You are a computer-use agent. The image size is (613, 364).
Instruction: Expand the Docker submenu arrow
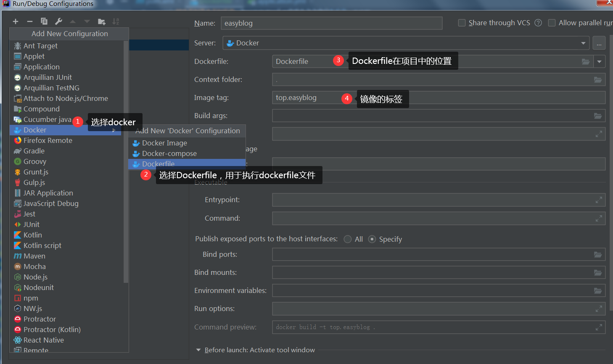pyautogui.click(x=114, y=130)
